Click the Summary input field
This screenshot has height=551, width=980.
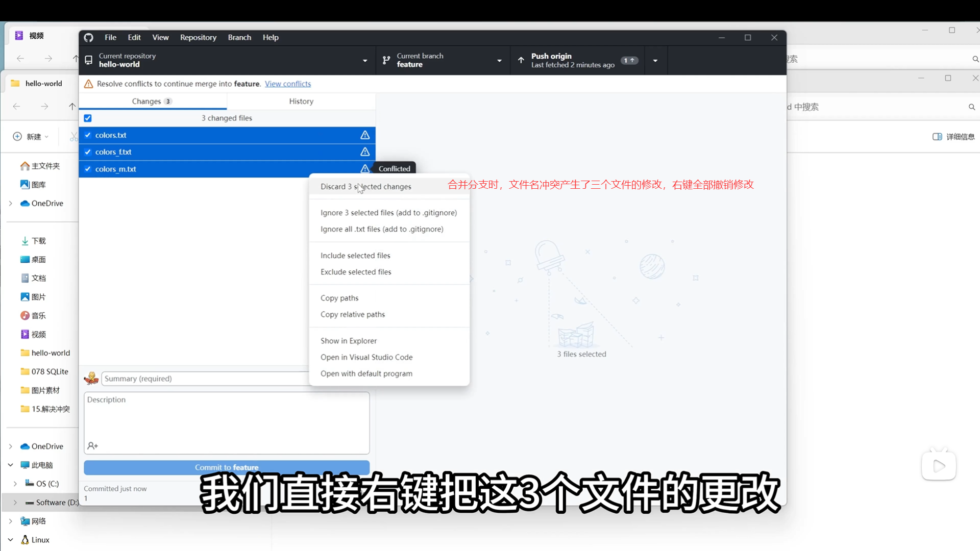tap(204, 379)
